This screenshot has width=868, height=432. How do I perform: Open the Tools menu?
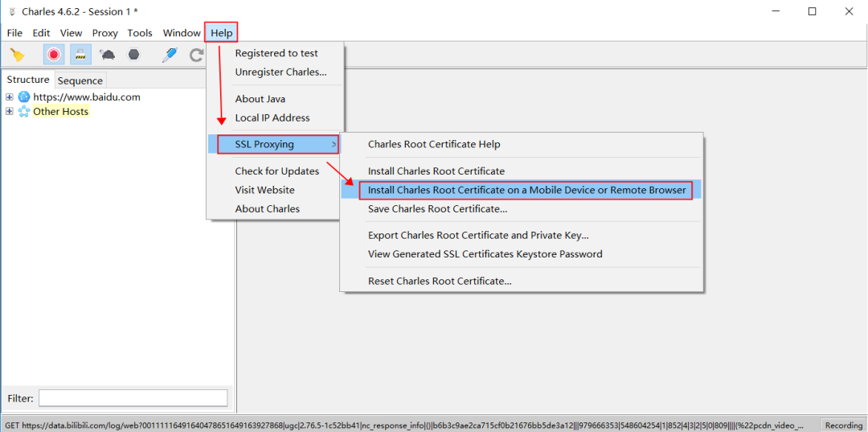click(140, 33)
